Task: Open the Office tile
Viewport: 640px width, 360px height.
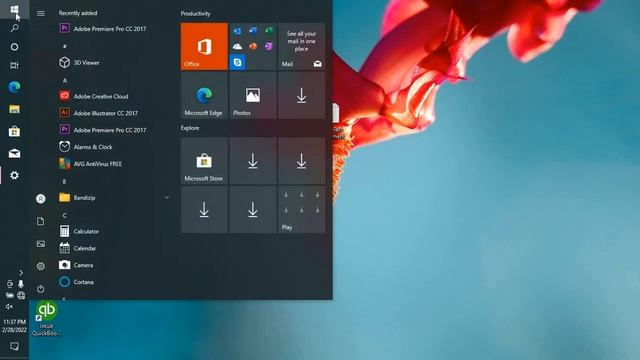Action: pyautogui.click(x=204, y=46)
